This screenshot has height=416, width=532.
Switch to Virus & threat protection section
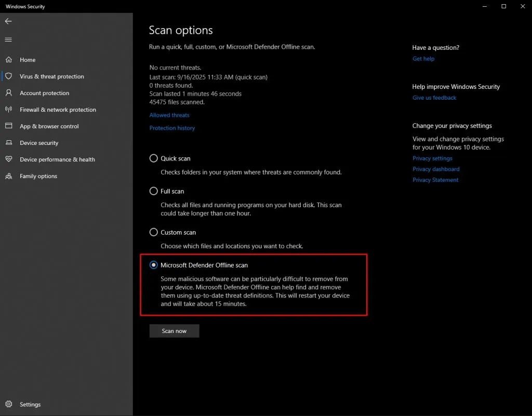click(52, 76)
